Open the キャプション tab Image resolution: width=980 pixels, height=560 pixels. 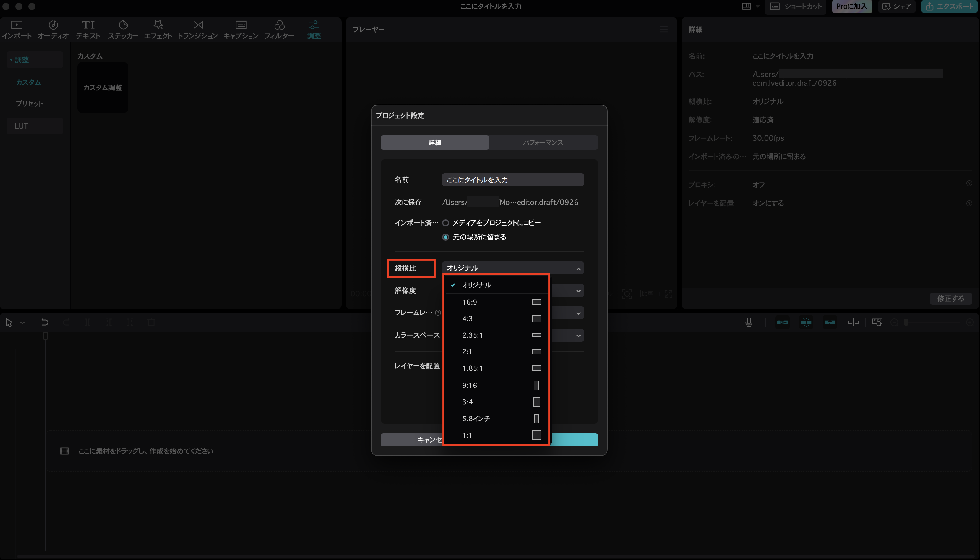coord(241,30)
